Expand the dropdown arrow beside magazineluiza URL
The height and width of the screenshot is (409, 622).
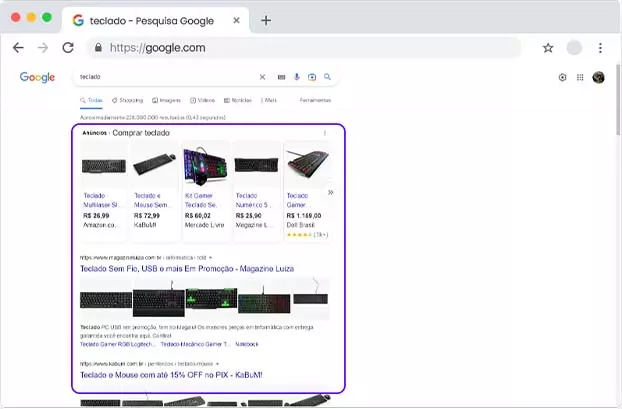coord(210,258)
